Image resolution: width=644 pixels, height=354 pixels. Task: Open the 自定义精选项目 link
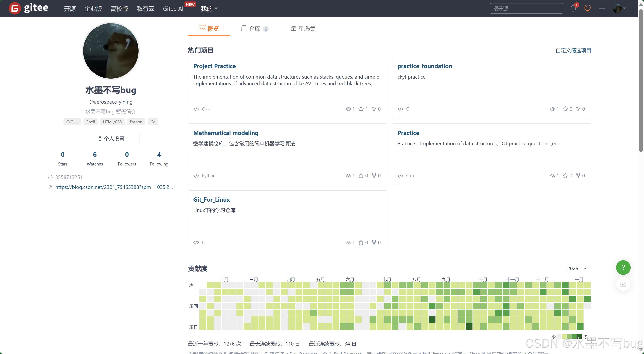(573, 51)
